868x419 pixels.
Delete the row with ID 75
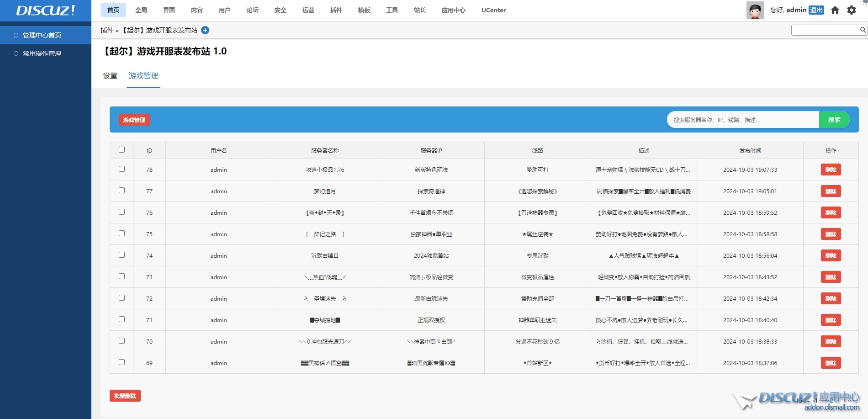pyautogui.click(x=831, y=234)
